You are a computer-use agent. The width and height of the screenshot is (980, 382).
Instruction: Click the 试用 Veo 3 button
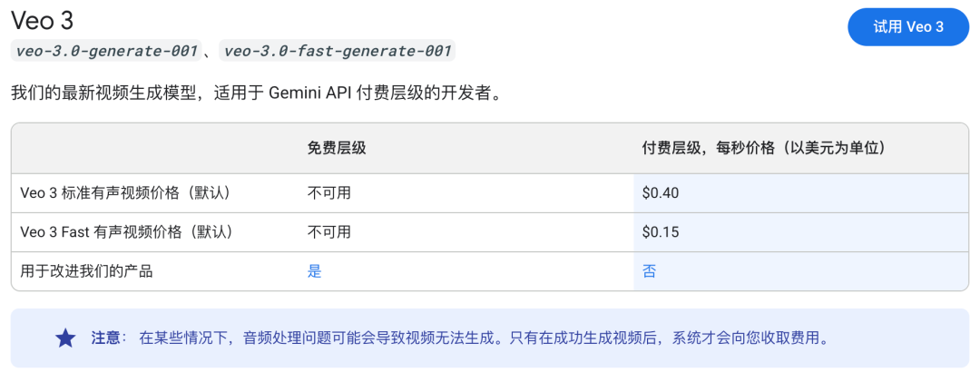point(907,27)
